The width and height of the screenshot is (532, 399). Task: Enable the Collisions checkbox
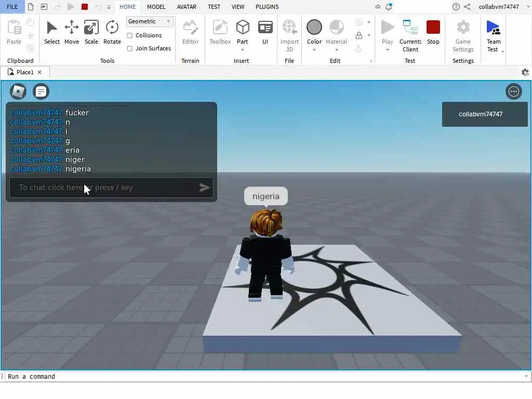[129, 35]
